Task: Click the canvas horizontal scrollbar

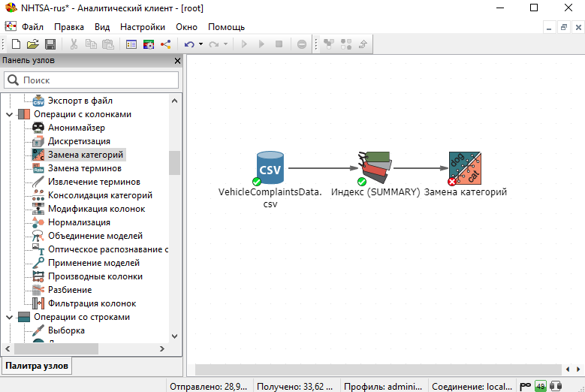Action: point(375,369)
